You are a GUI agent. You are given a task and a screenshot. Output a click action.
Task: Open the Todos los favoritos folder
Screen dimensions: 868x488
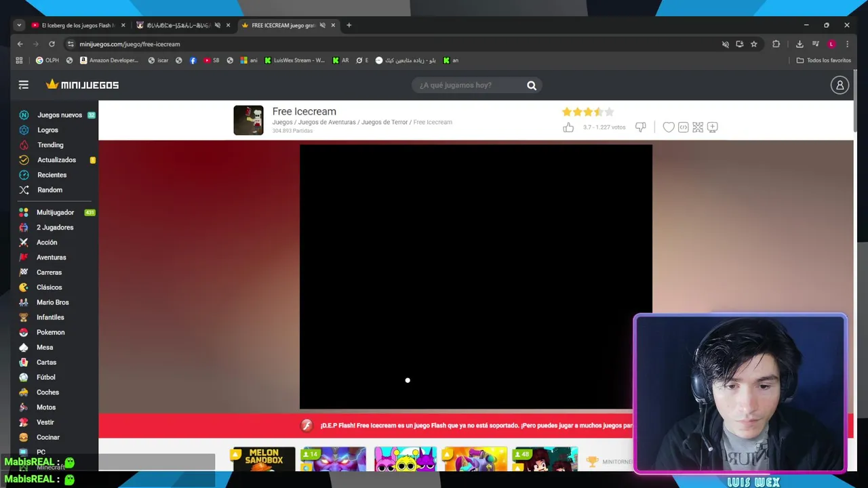(823, 60)
